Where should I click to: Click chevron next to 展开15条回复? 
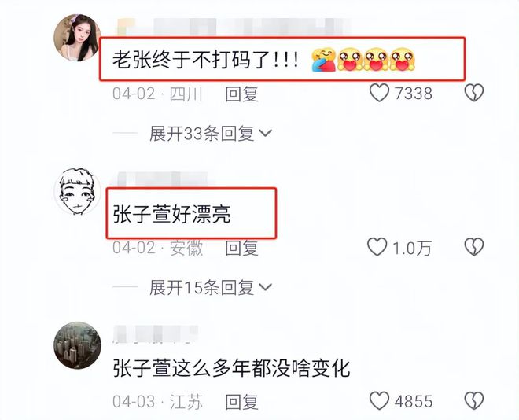click(265, 287)
